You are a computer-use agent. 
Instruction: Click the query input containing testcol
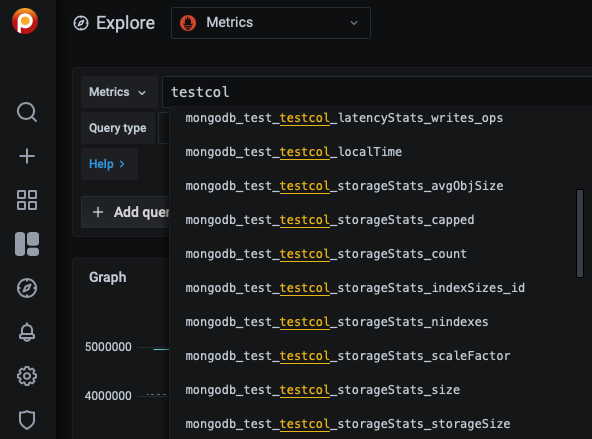(x=377, y=92)
